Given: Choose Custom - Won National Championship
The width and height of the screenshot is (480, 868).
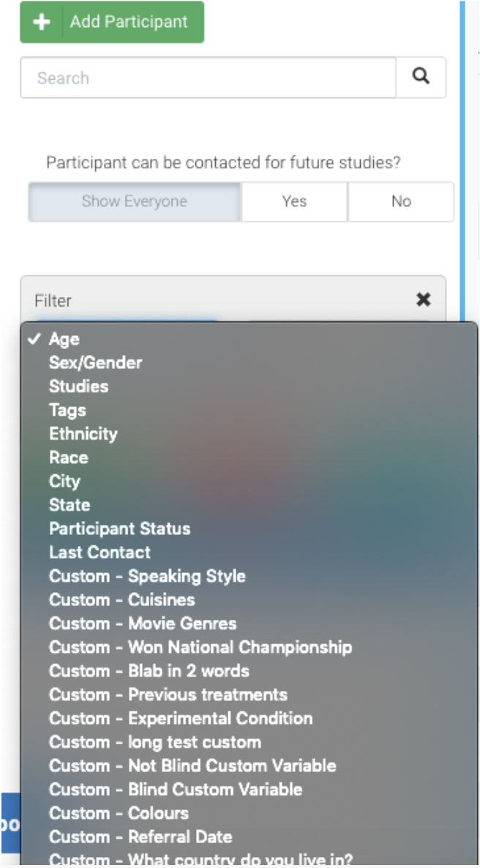Looking at the screenshot, I should click(x=200, y=647).
